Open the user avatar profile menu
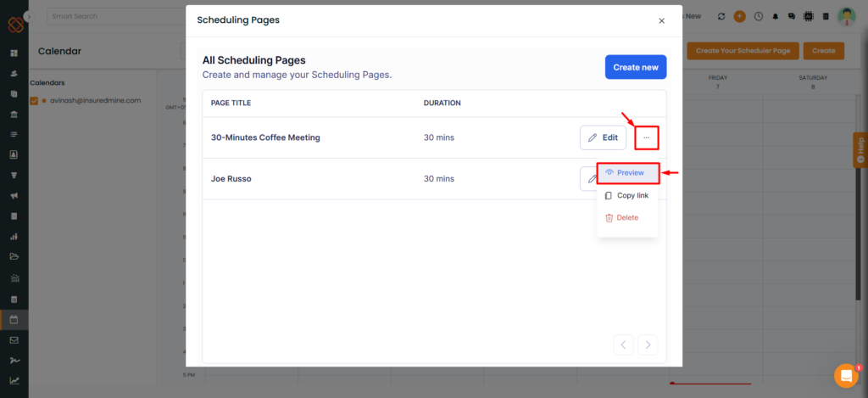The image size is (868, 398). [847, 17]
